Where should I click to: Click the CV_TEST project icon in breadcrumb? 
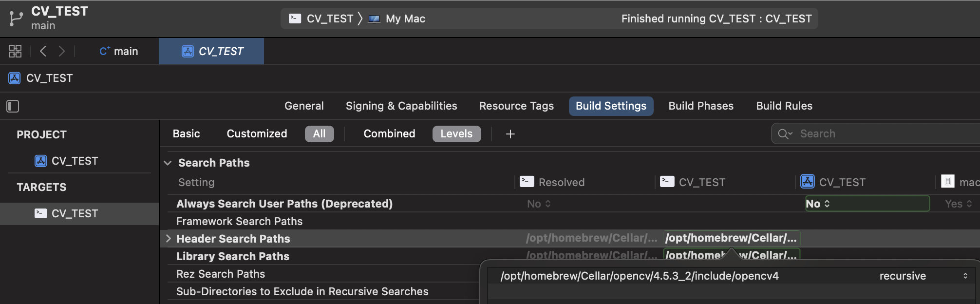[15, 78]
